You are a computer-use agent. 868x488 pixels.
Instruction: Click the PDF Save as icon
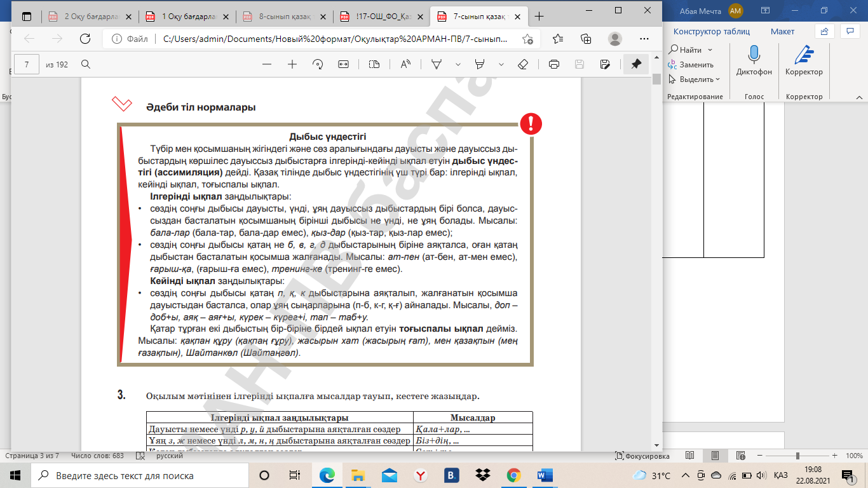coord(605,64)
